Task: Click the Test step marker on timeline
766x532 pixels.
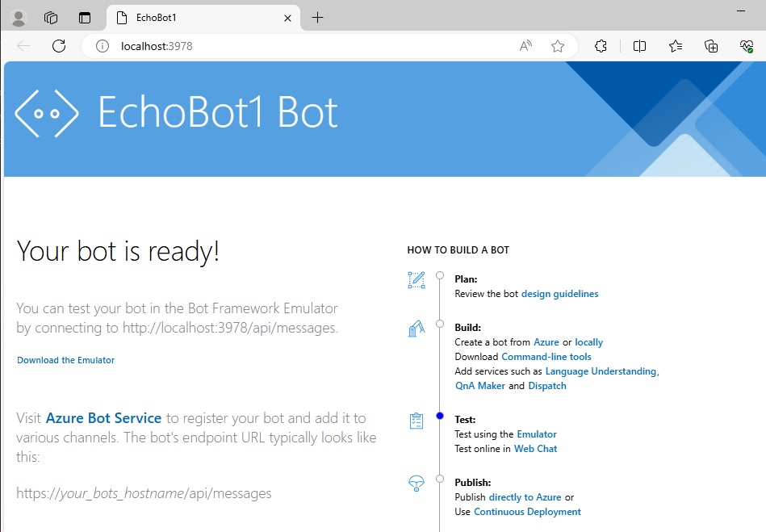Action: pos(440,416)
